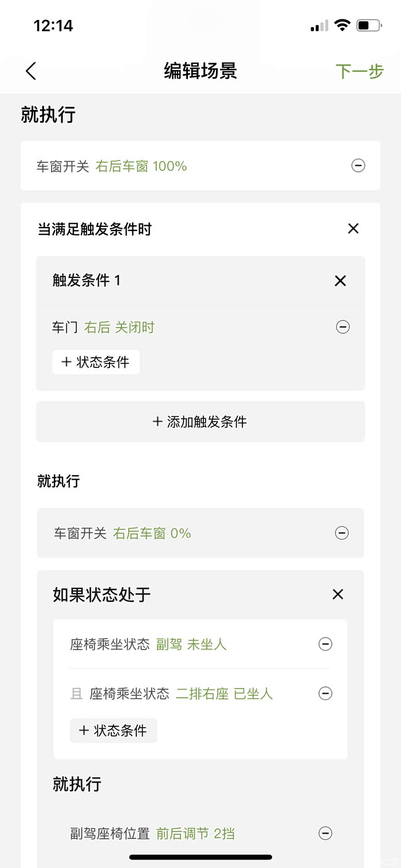
Task: Close the 当满足触发条件时 block
Action: 353,229
